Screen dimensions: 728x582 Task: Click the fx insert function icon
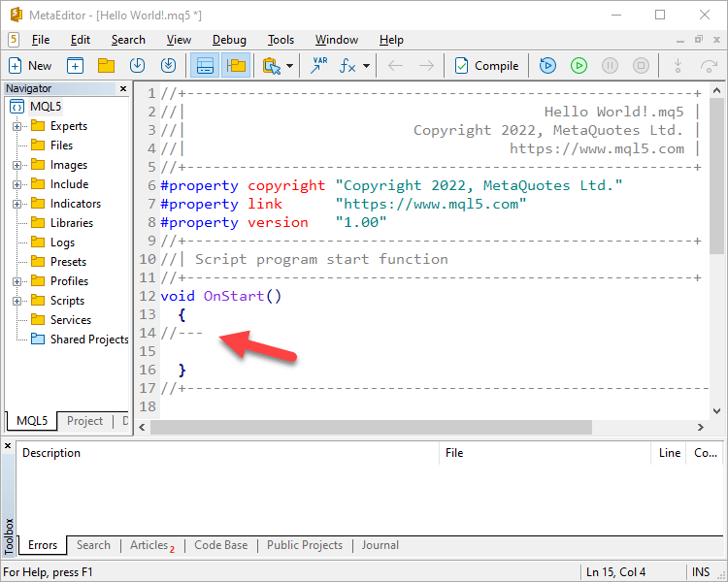point(347,66)
